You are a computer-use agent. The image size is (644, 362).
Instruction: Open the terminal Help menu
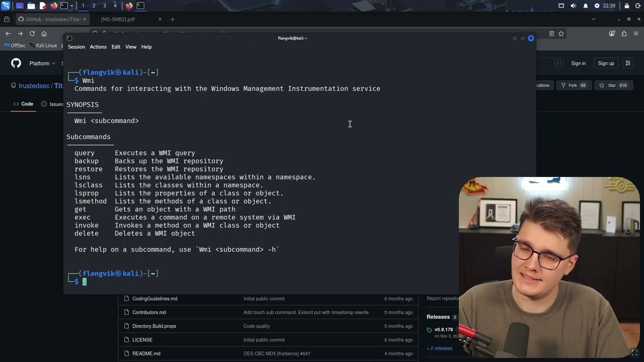(146, 47)
